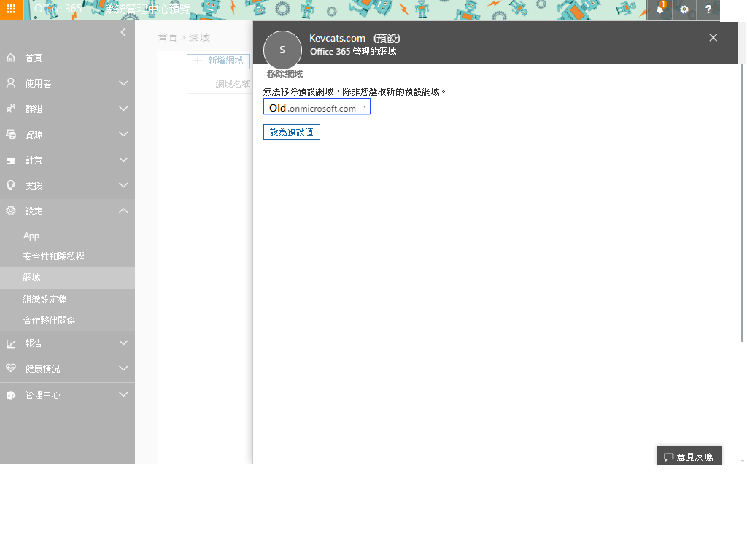Click the 群組 groups icon
Image resolution: width=747 pixels, height=560 pixels.
click(11, 109)
